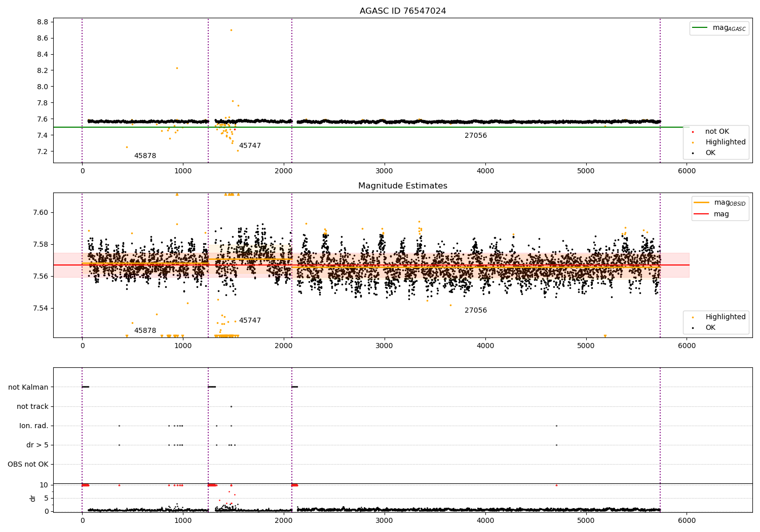Click the 'dr' axis label
The height and width of the screenshot is (532, 760).
pos(33,498)
